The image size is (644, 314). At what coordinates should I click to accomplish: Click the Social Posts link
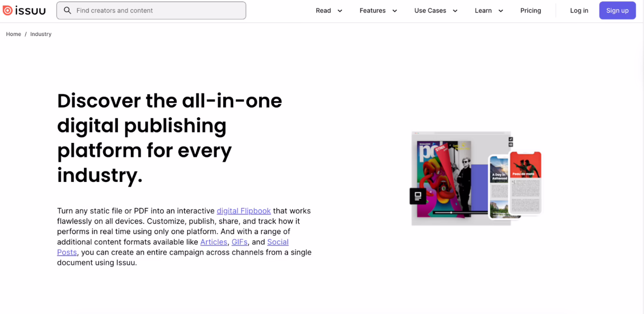[x=278, y=242]
